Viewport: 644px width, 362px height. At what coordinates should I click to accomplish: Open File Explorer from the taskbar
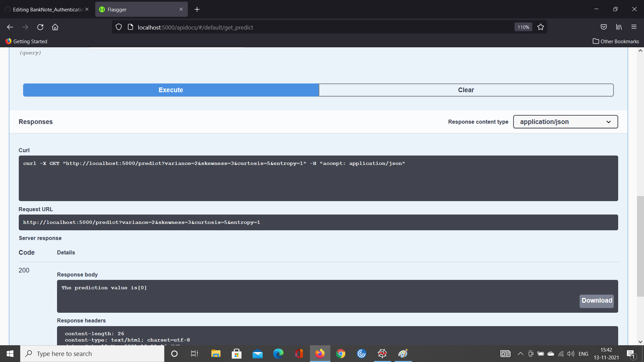point(216,354)
